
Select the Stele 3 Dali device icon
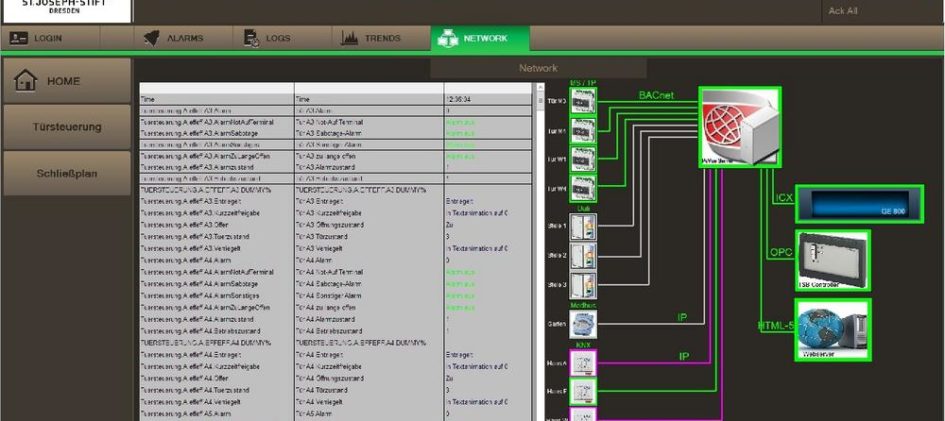tap(583, 285)
